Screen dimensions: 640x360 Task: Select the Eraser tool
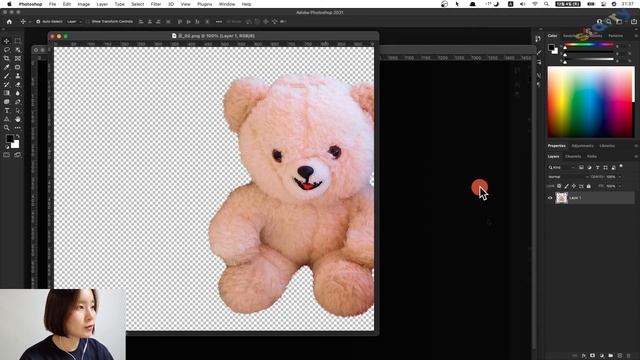(x=18, y=84)
